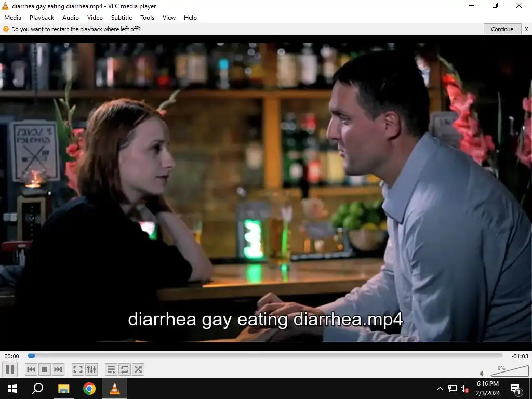Close the VLC media player window
Screen dimensions: 532x399
click(x=519, y=6)
